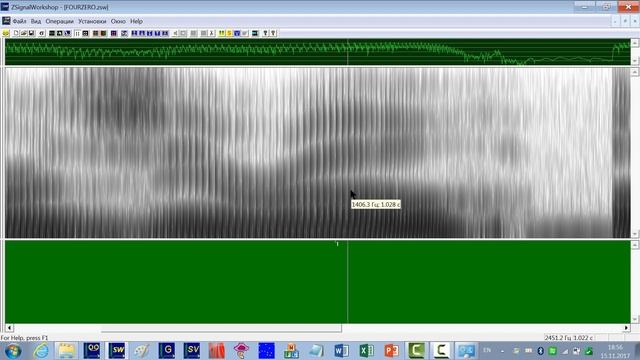Click the EN language indicator in system tray

(x=487, y=350)
